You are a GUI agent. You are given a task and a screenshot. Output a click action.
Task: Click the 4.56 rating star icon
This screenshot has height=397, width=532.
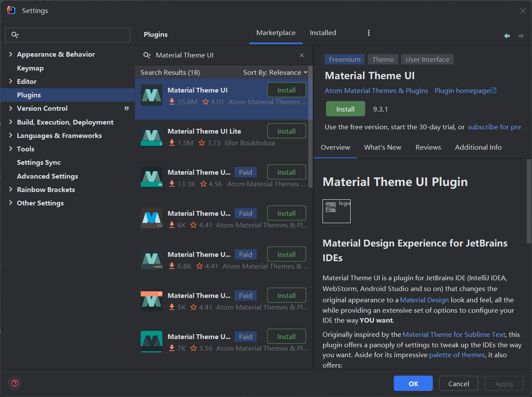pos(203,184)
